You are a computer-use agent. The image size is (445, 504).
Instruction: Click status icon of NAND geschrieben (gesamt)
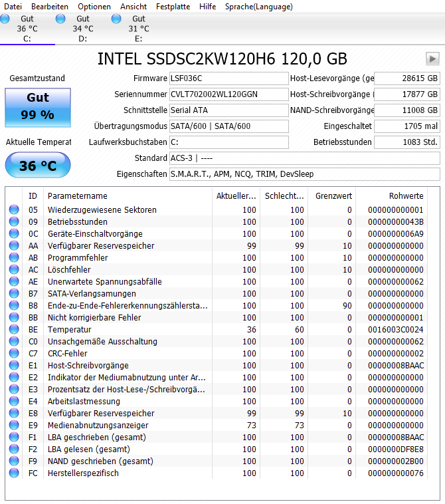click(14, 461)
